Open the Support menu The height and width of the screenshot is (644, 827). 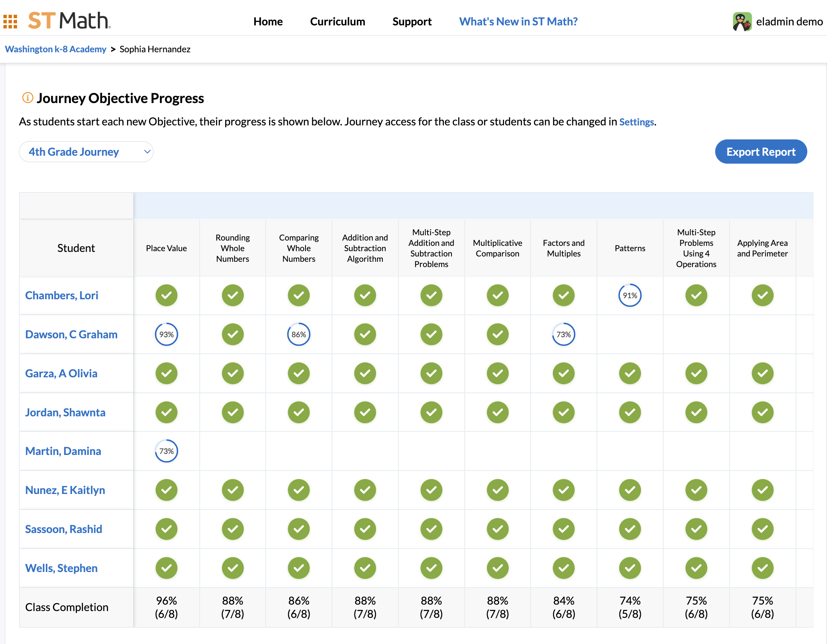(412, 22)
